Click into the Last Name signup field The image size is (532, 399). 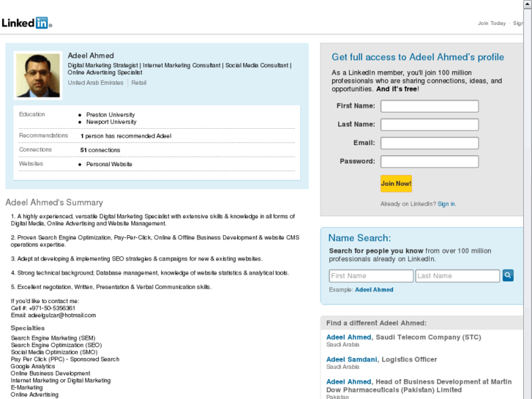(x=430, y=124)
